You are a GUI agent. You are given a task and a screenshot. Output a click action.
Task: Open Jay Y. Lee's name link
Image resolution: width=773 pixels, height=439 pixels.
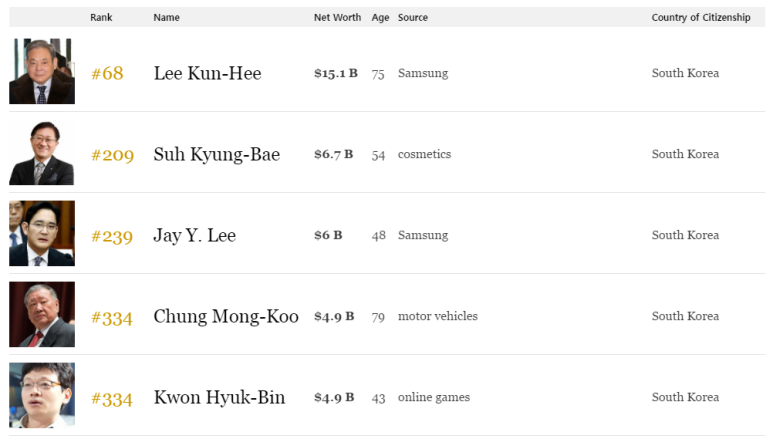point(195,235)
